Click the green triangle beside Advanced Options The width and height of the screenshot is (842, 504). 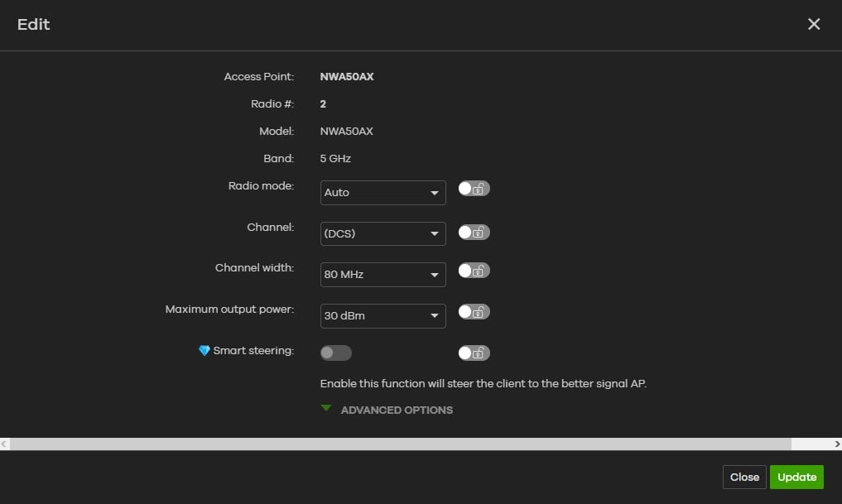point(326,409)
